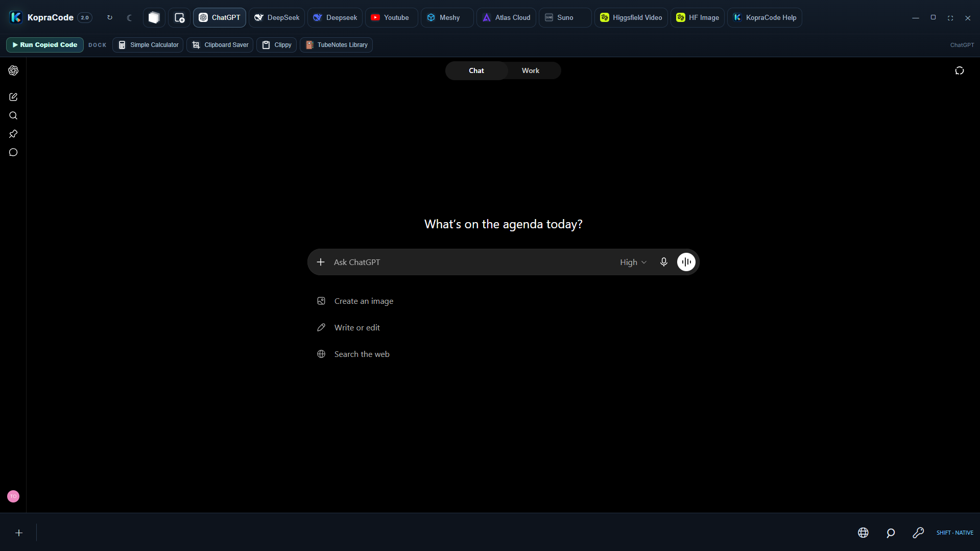Open the Meshy tab
The height and width of the screenshot is (551, 980).
(x=447, y=17)
